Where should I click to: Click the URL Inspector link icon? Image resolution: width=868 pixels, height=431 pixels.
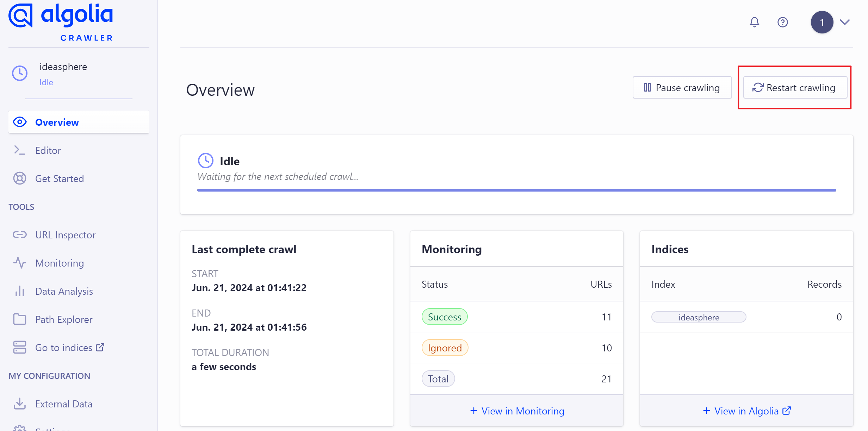click(20, 235)
